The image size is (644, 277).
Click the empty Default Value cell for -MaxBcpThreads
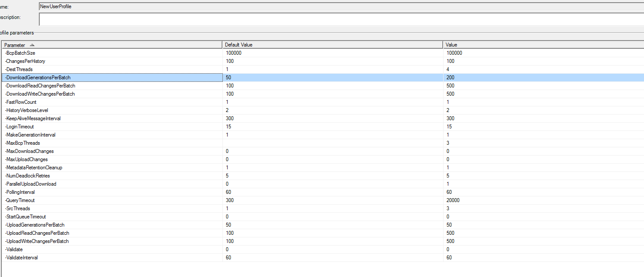333,143
